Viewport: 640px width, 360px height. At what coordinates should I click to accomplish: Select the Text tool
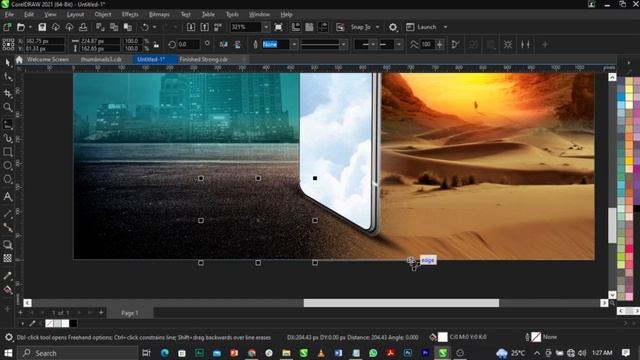click(7, 197)
